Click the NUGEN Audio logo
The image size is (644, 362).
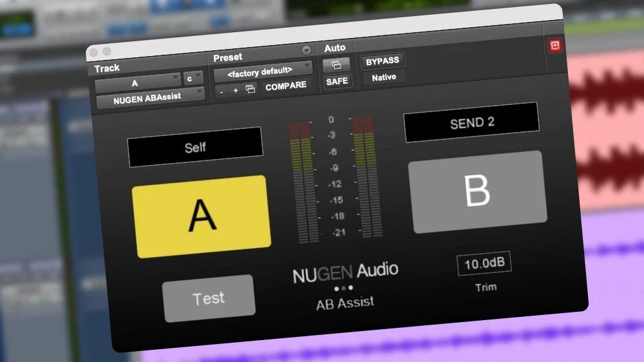(345, 273)
